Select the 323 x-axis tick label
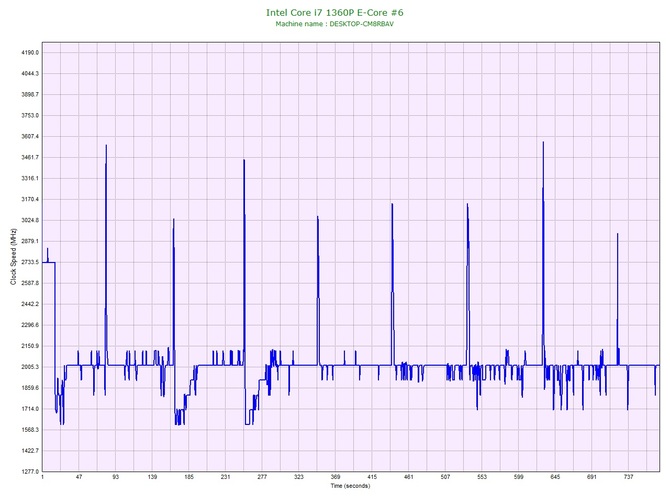 (x=299, y=477)
